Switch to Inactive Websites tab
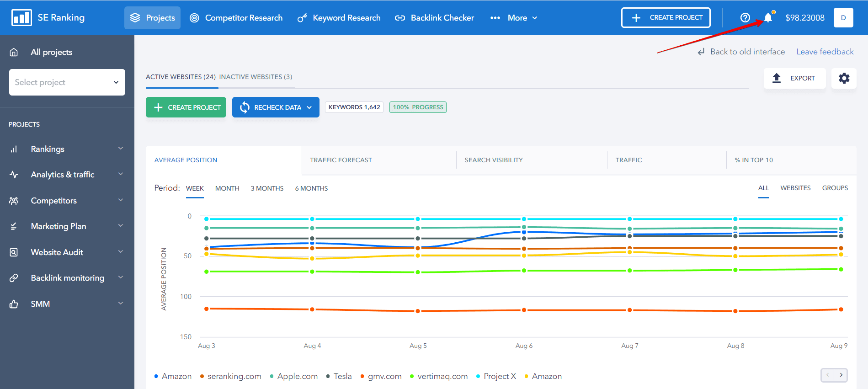 [x=256, y=77]
